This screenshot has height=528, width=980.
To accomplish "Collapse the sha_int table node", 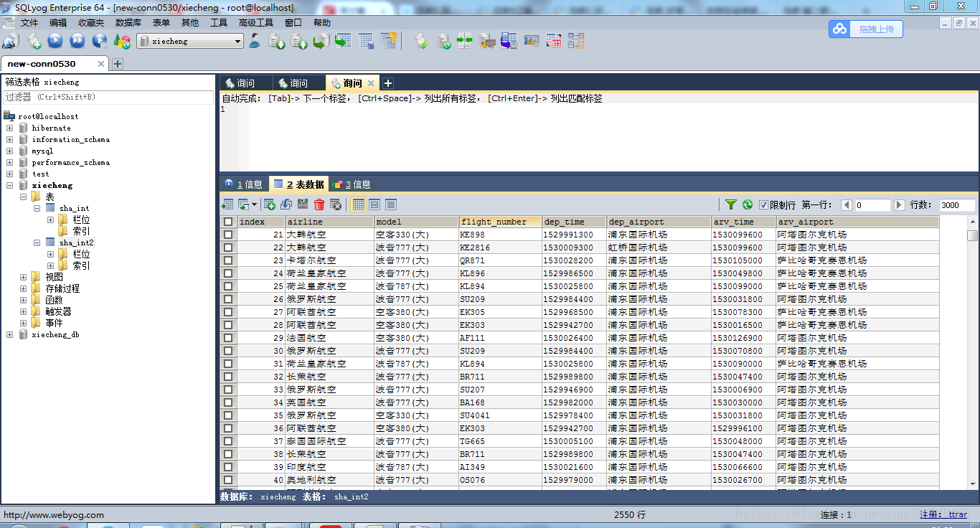I will click(x=37, y=208).
